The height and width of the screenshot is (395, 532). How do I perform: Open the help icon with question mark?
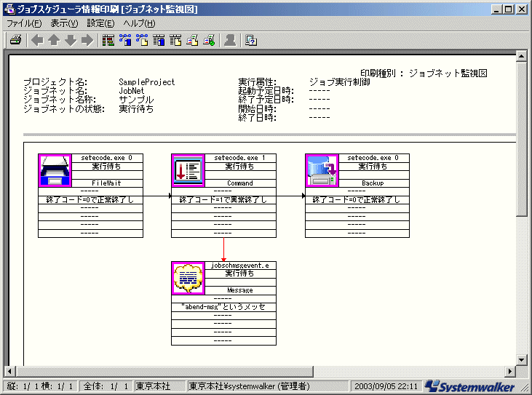(251, 40)
